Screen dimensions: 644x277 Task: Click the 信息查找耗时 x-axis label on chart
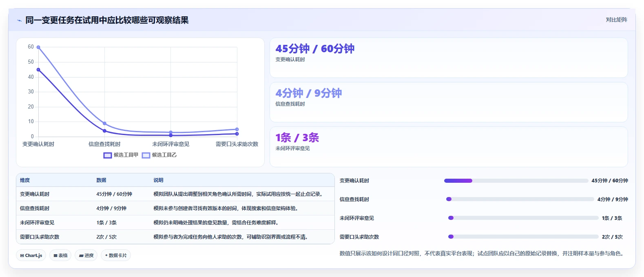tap(104, 144)
